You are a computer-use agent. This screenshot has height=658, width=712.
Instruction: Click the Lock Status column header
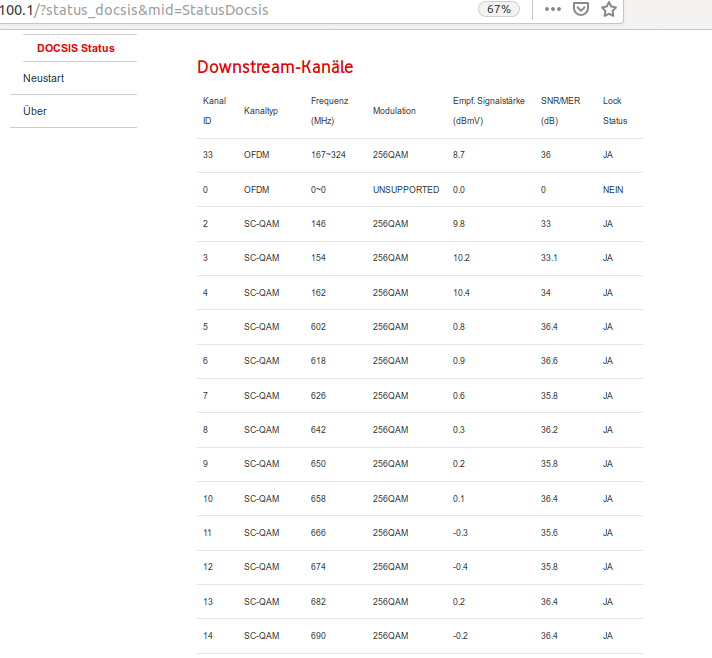pyautogui.click(x=615, y=110)
